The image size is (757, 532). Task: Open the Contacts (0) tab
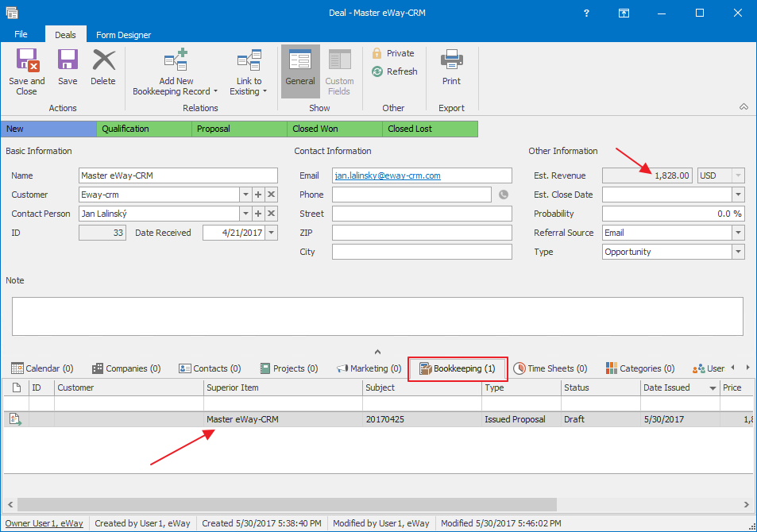[210, 368]
